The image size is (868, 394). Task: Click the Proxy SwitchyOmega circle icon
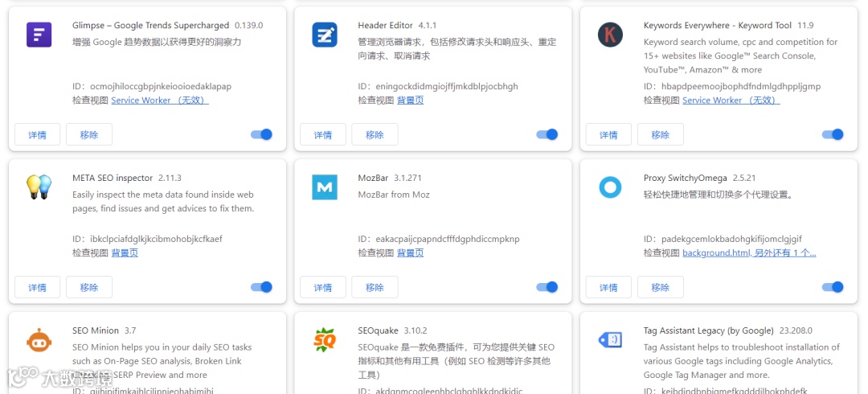610,187
